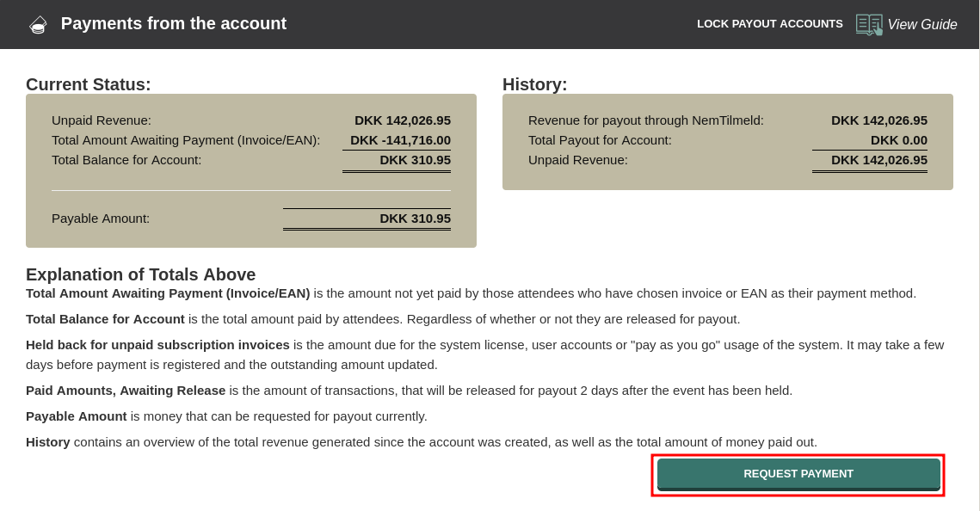Select Lock Payout Accounts link
The width and height of the screenshot is (980, 511).
pos(770,24)
